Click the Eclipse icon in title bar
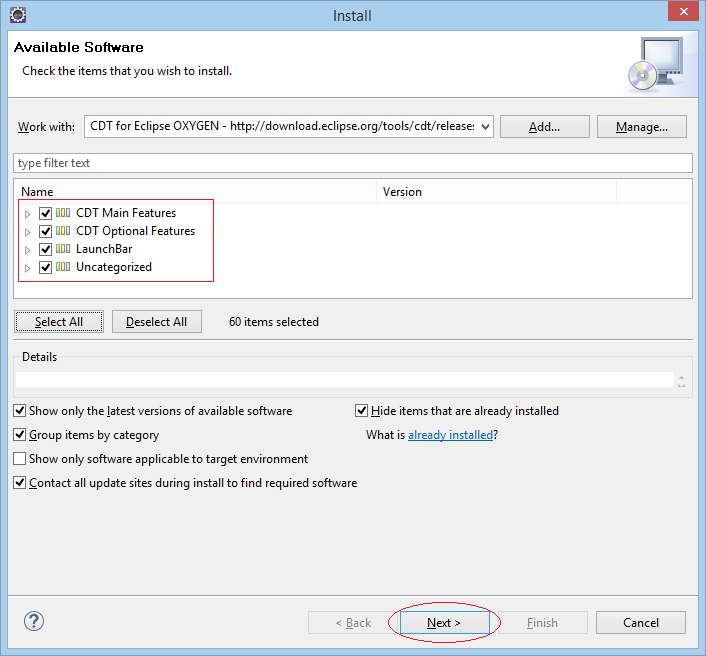 click(x=18, y=15)
